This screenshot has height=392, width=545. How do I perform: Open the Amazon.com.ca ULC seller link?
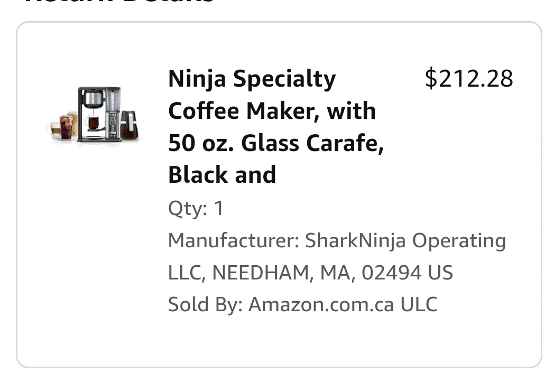pos(343,305)
